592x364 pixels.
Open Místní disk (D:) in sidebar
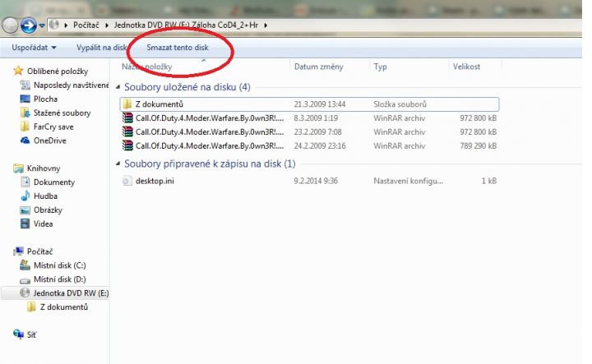[60, 279]
